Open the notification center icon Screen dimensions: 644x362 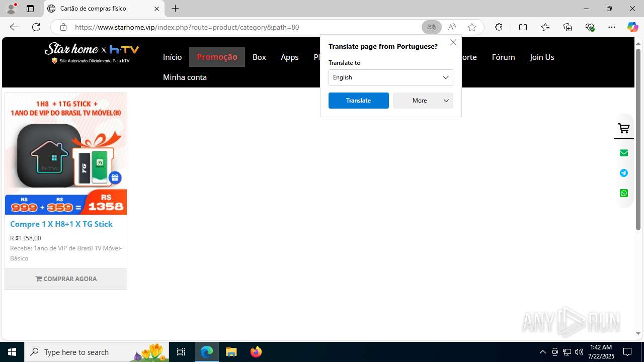click(x=628, y=352)
